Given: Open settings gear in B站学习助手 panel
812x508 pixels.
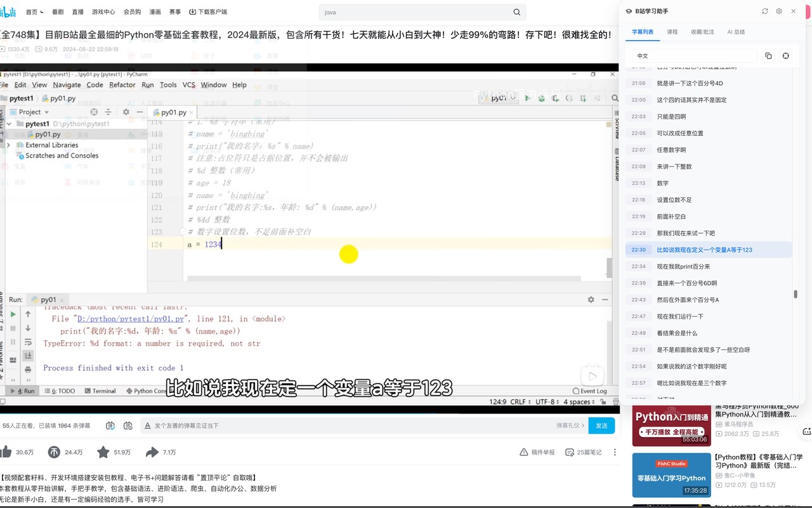Looking at the screenshot, I should click(x=779, y=11).
